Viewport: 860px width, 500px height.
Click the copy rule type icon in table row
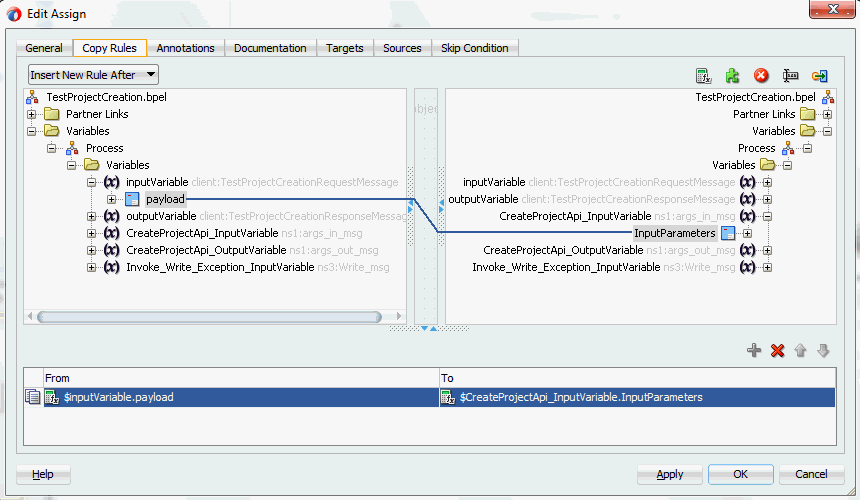(x=33, y=397)
